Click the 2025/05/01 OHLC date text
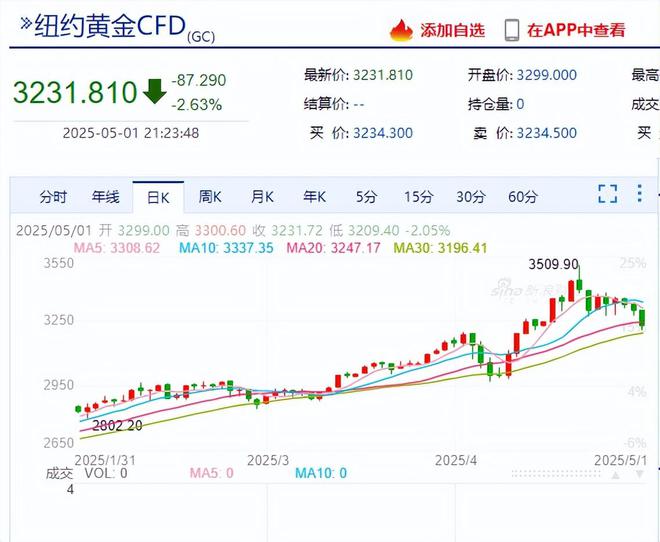The image size is (660, 542). pyautogui.click(x=54, y=230)
